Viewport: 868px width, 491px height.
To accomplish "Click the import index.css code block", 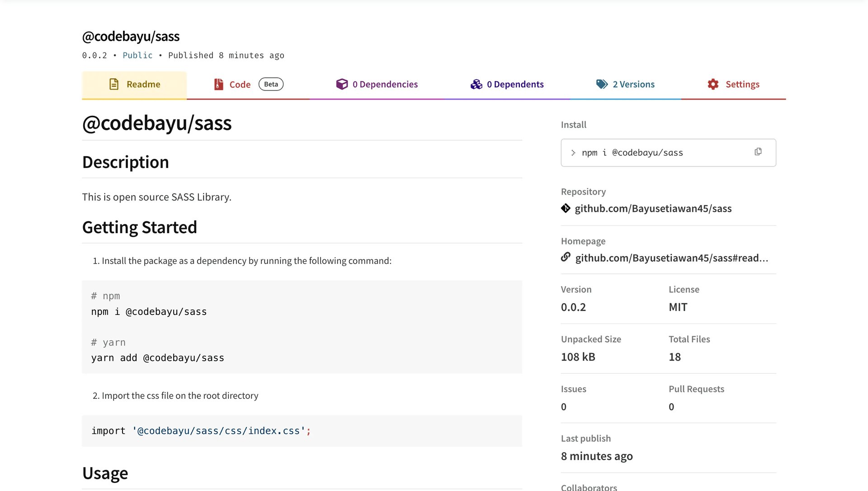I will tap(302, 431).
